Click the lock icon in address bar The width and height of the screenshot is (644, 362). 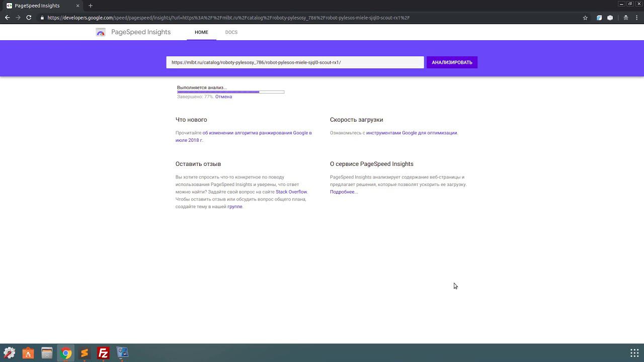pos(42,18)
